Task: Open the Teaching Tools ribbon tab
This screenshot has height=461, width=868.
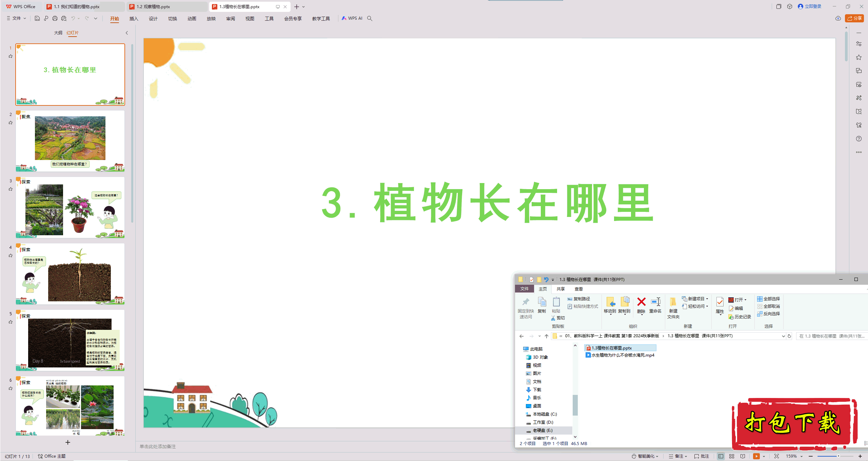Action: pos(321,19)
